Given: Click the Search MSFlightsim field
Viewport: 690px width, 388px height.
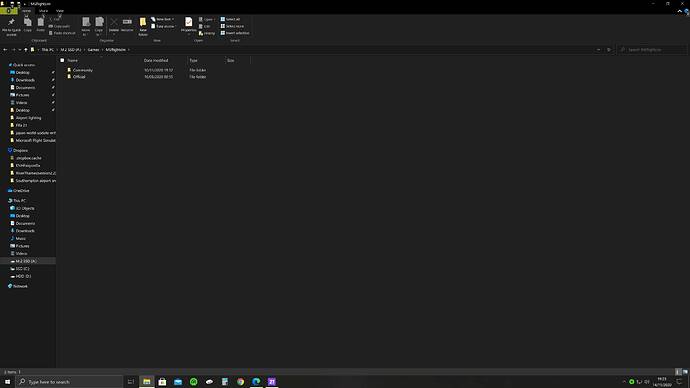Looking at the screenshot, I should (x=652, y=50).
